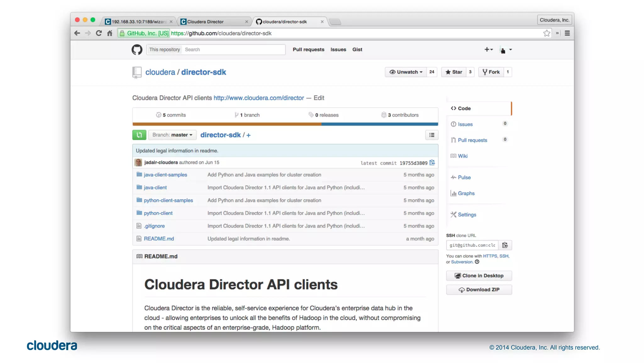Click the green compare and review icon
Image resolution: width=644 pixels, height=363 pixels.
click(x=139, y=135)
